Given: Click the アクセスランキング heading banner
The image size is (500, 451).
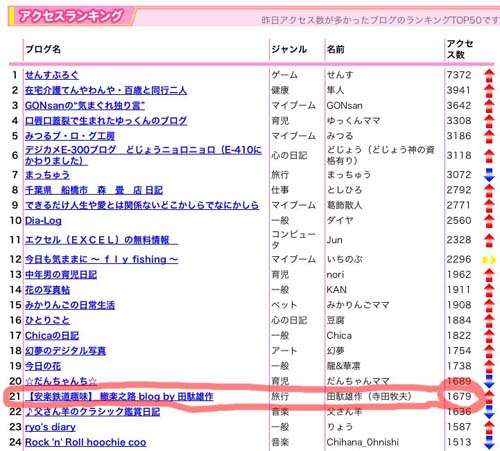Looking at the screenshot, I should click(71, 16).
